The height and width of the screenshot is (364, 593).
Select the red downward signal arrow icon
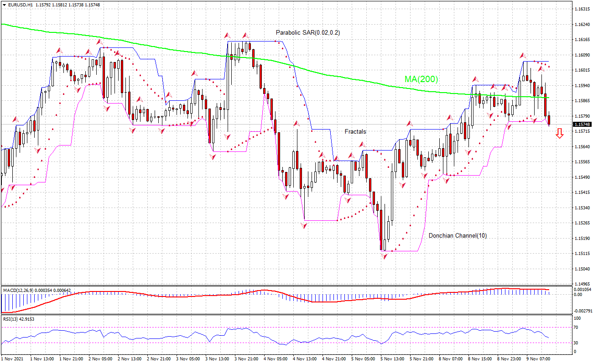click(x=560, y=134)
